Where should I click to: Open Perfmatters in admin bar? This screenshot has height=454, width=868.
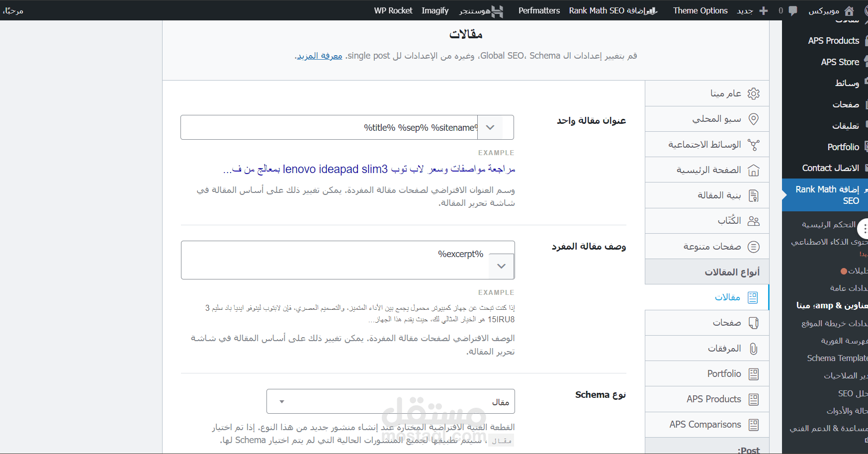pyautogui.click(x=539, y=10)
